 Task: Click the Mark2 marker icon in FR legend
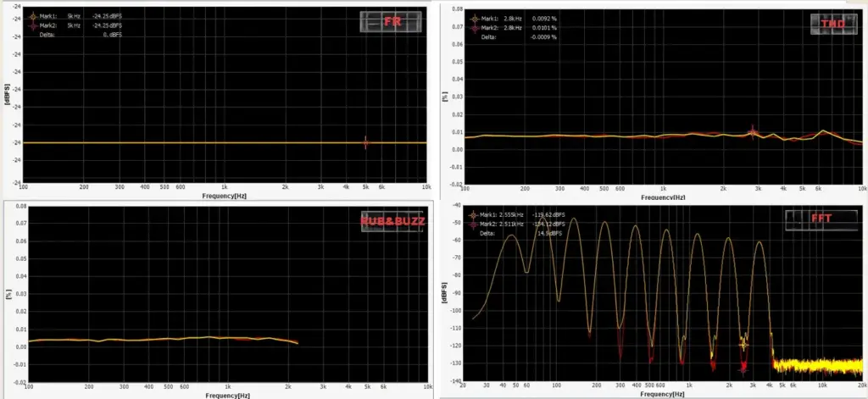[x=33, y=25]
